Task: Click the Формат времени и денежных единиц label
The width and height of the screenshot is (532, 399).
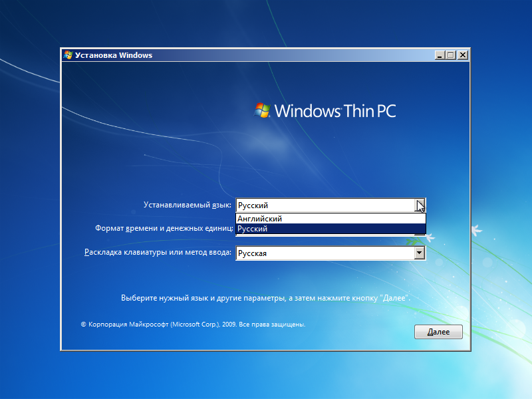Action: click(164, 228)
